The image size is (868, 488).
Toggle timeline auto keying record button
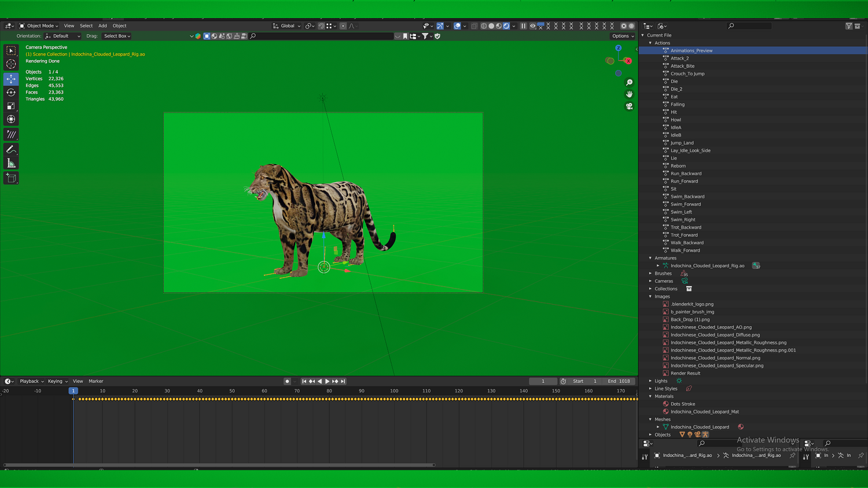click(287, 382)
